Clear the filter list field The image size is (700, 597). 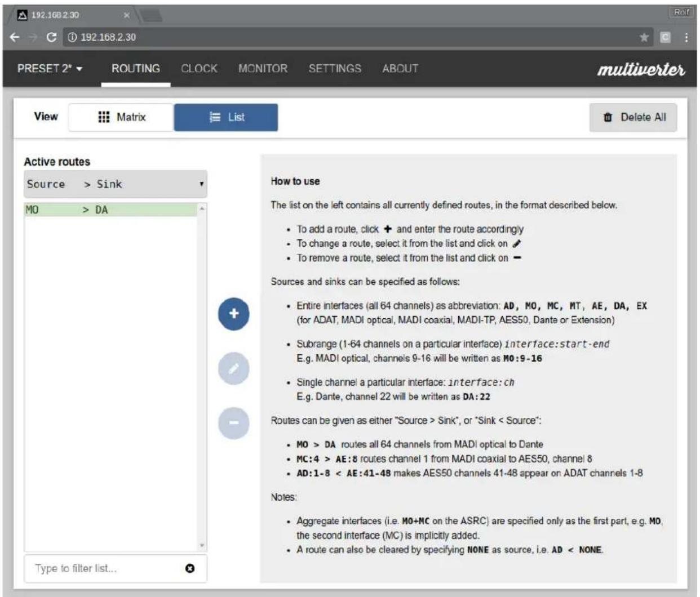[190, 569]
